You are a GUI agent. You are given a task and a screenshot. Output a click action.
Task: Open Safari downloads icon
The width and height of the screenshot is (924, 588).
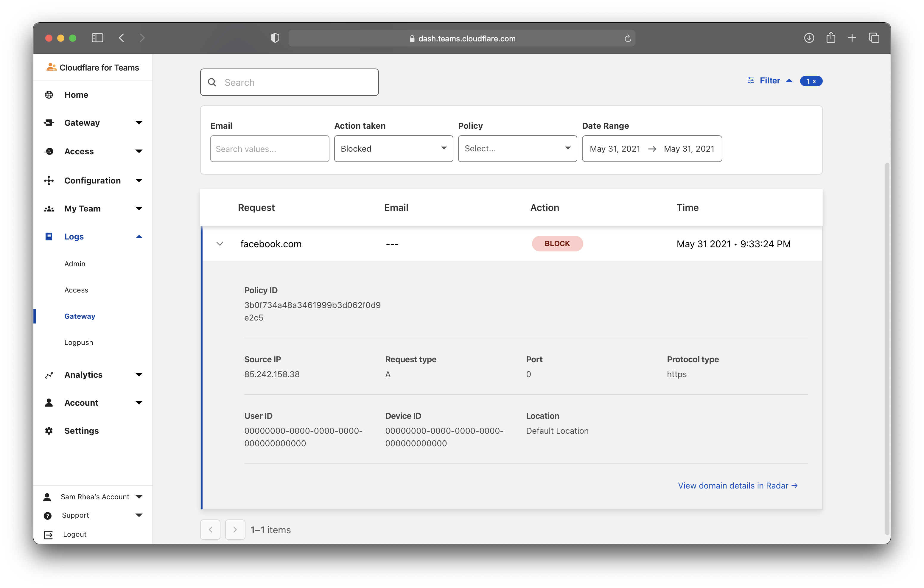point(809,38)
